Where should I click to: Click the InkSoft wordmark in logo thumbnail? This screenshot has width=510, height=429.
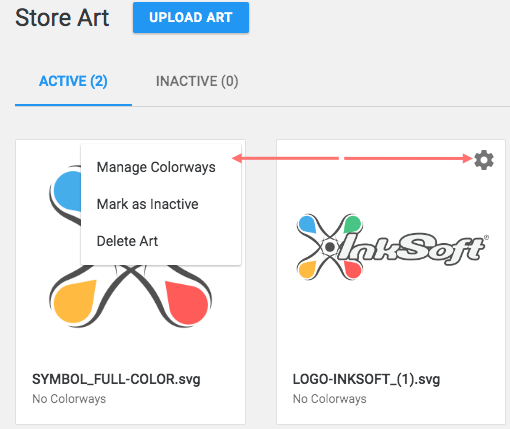click(413, 248)
